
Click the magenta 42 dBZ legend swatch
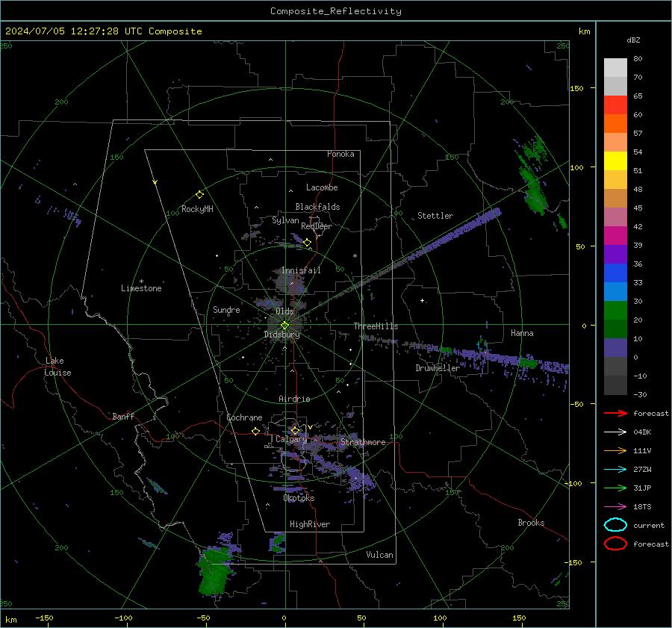coord(615,236)
